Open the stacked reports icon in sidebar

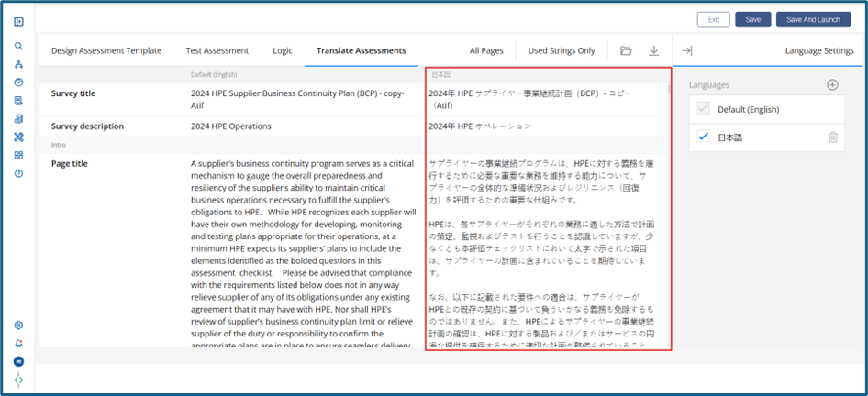[x=18, y=119]
